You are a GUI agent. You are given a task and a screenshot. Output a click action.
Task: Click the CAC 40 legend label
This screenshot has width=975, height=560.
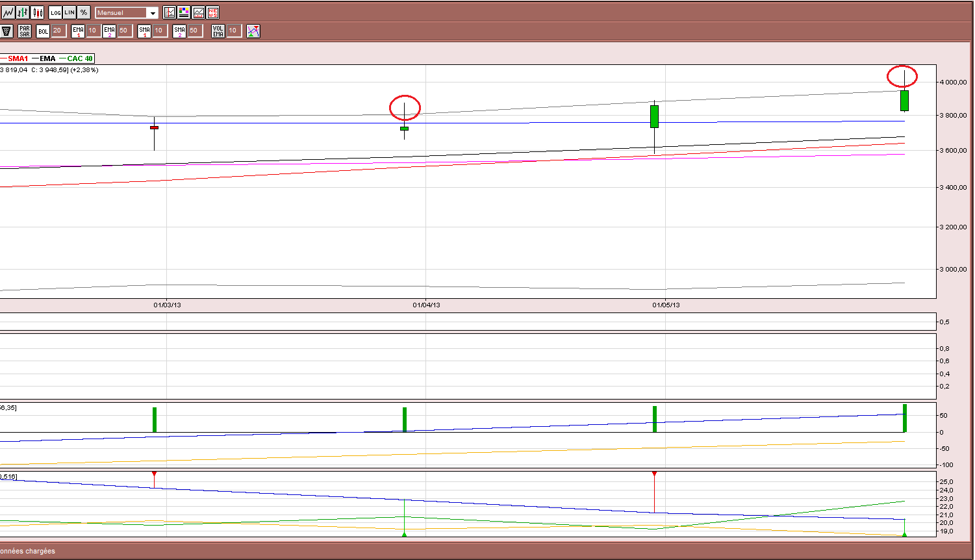point(80,58)
